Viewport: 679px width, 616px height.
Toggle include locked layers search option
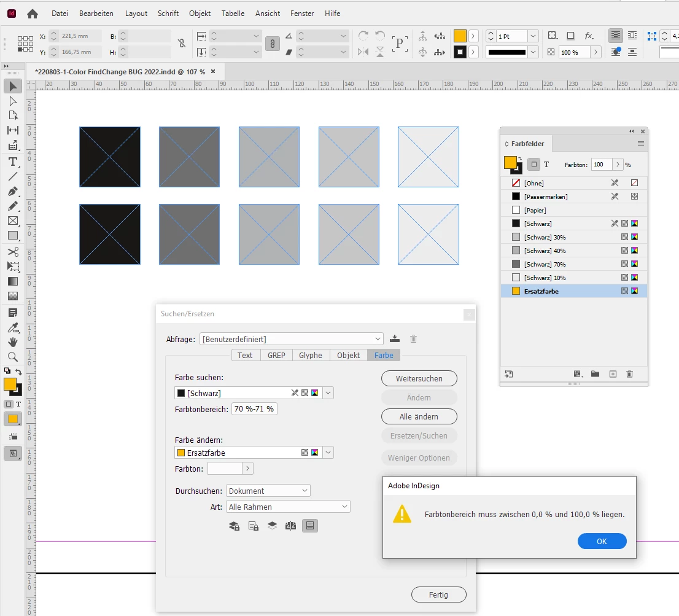235,526
